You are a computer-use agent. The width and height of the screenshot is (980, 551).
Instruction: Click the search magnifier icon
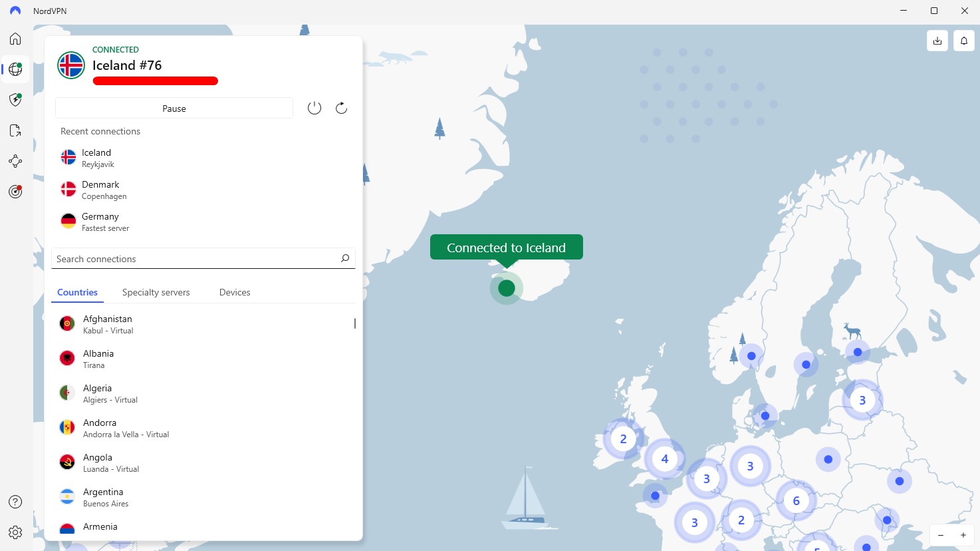click(x=345, y=258)
